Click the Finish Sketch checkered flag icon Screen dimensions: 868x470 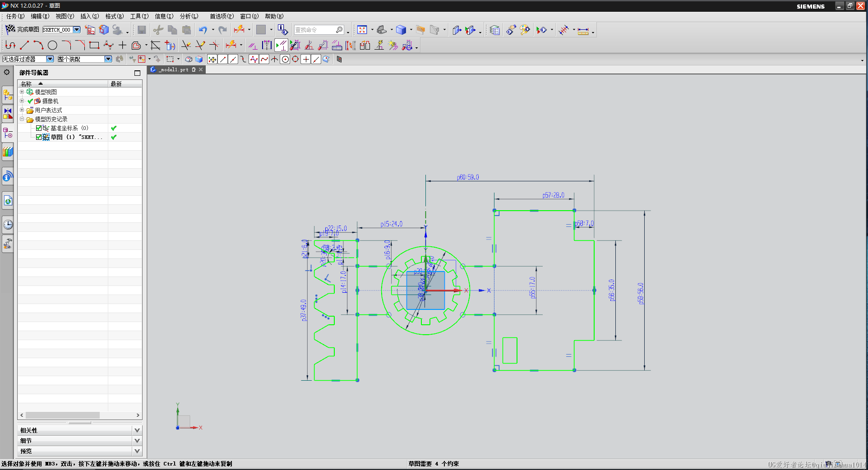pos(10,29)
